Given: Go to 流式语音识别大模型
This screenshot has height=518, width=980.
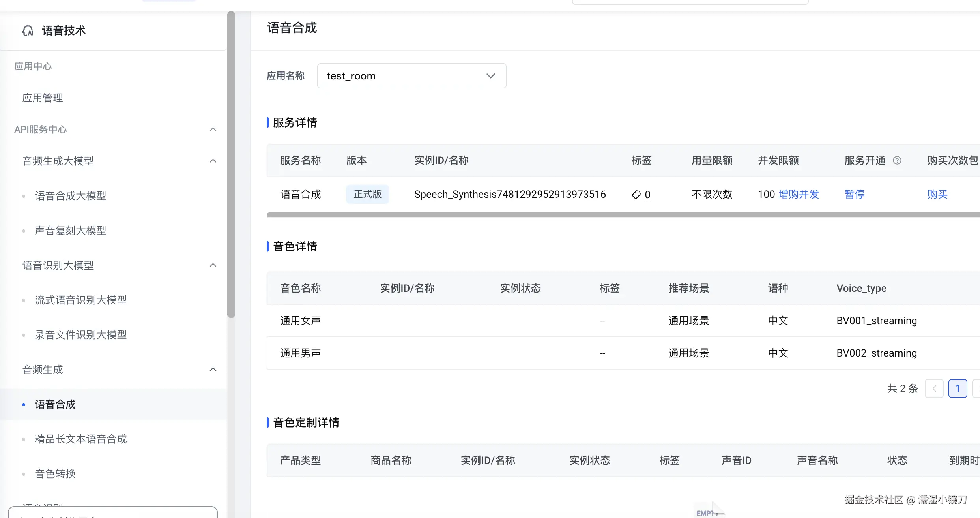Looking at the screenshot, I should coord(81,300).
